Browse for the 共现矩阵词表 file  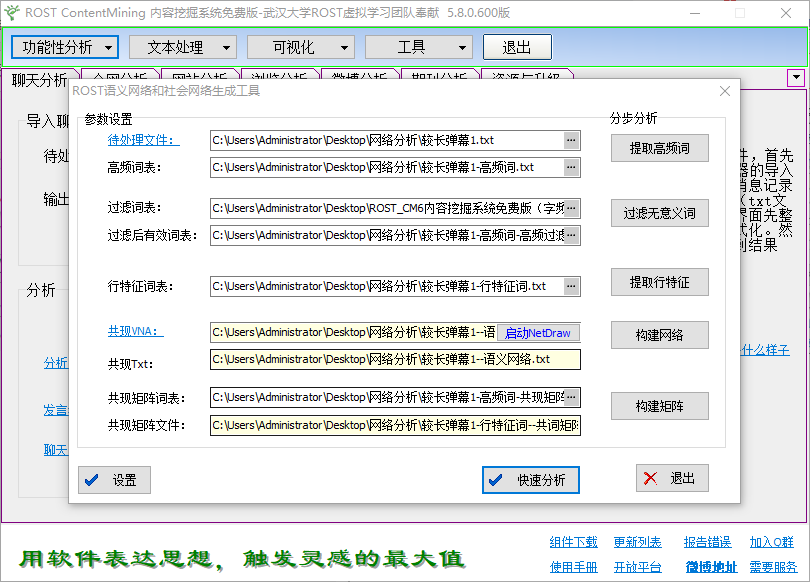(572, 397)
